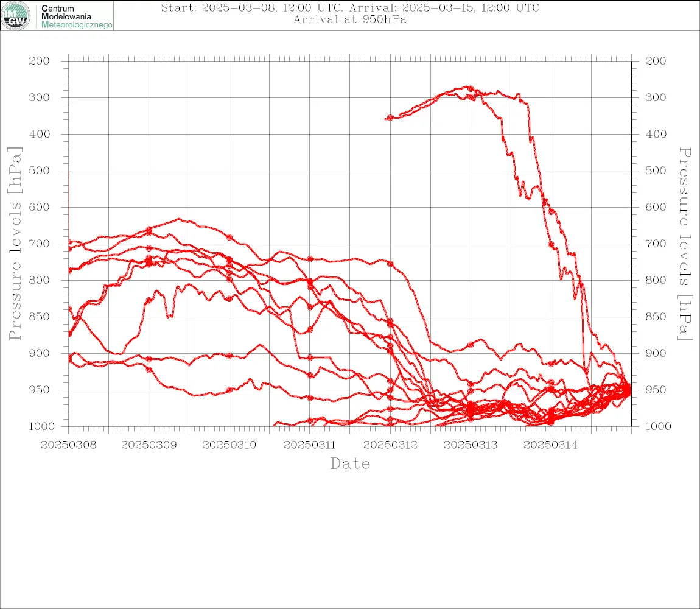Click the 20250314 date label
The image size is (700, 609).
coord(550,445)
